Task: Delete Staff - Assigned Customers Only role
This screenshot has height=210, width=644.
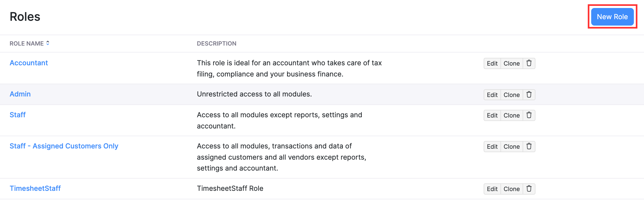Action: pos(529,147)
